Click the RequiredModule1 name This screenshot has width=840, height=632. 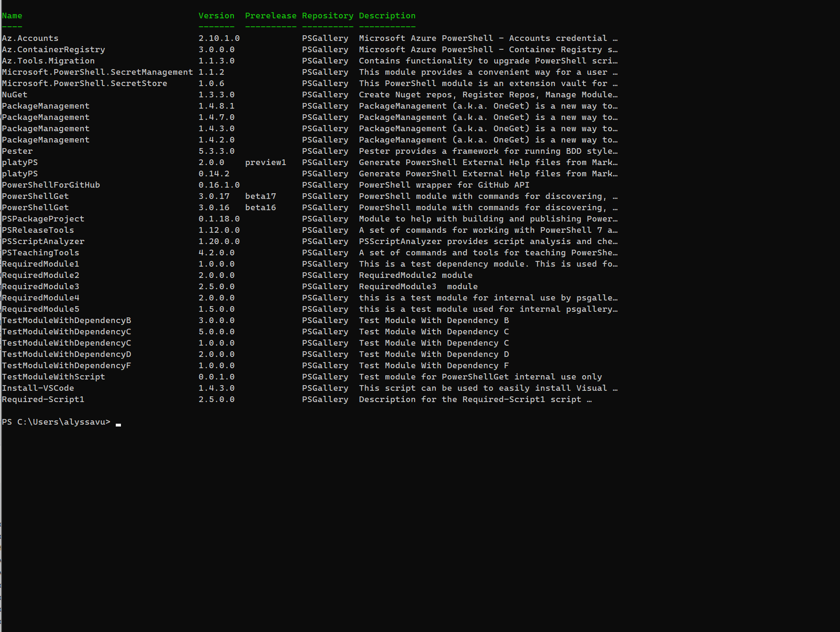pyautogui.click(x=40, y=264)
